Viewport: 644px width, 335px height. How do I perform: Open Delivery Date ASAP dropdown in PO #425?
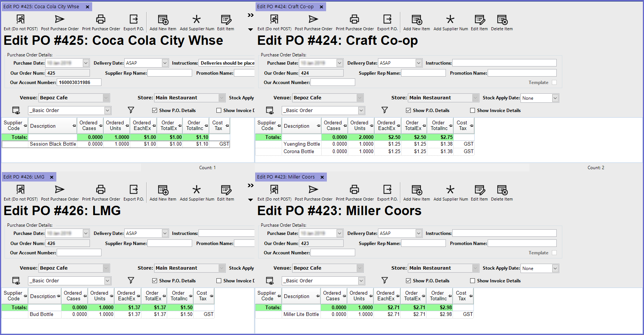click(x=165, y=63)
